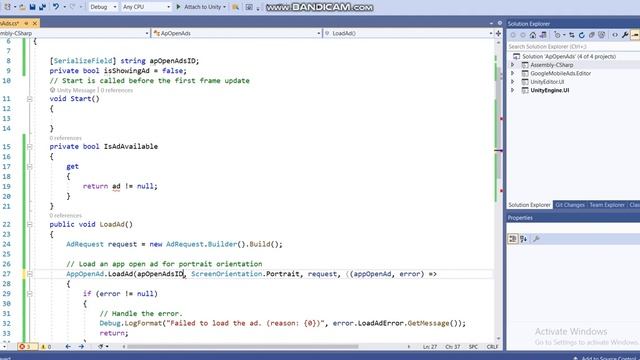Click in Search Solution Explorer field

[x=573, y=47]
